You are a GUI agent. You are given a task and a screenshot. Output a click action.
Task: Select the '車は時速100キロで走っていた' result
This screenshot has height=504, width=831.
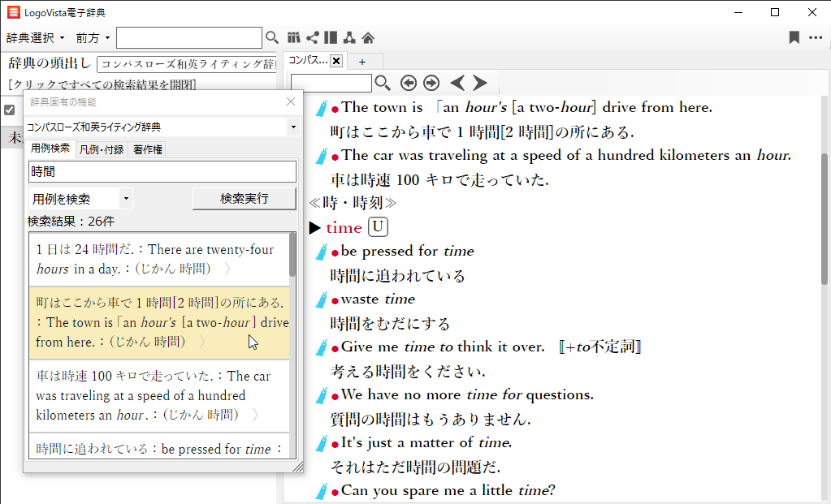(x=159, y=396)
